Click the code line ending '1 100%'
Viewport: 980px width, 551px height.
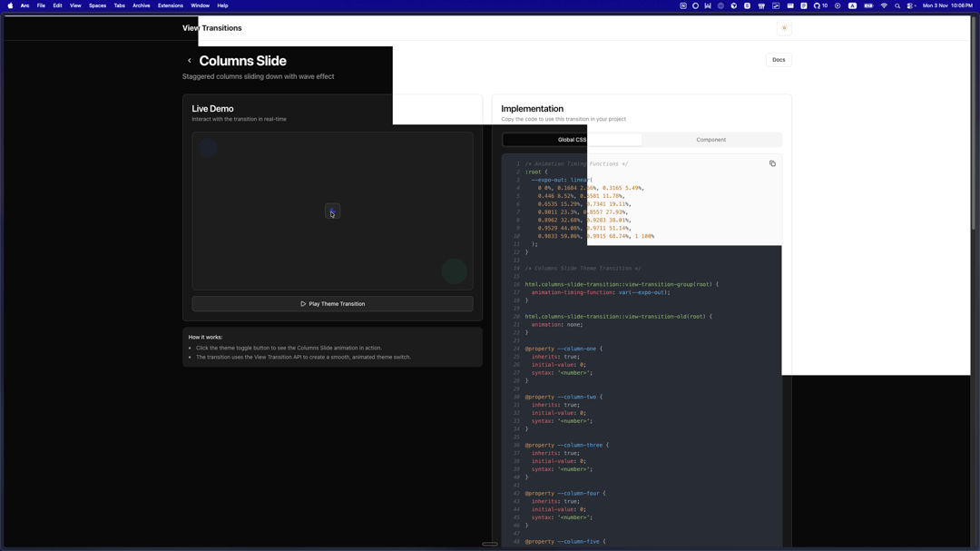coord(595,236)
